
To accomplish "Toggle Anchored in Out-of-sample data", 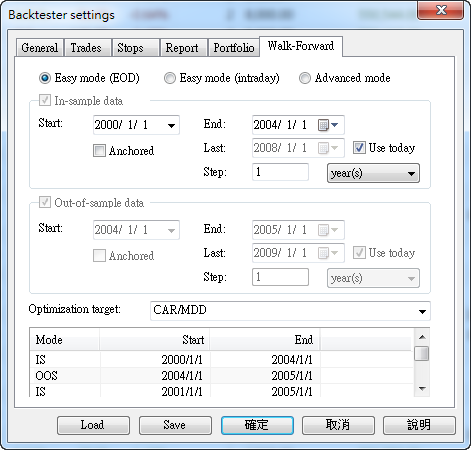I will 99,256.
